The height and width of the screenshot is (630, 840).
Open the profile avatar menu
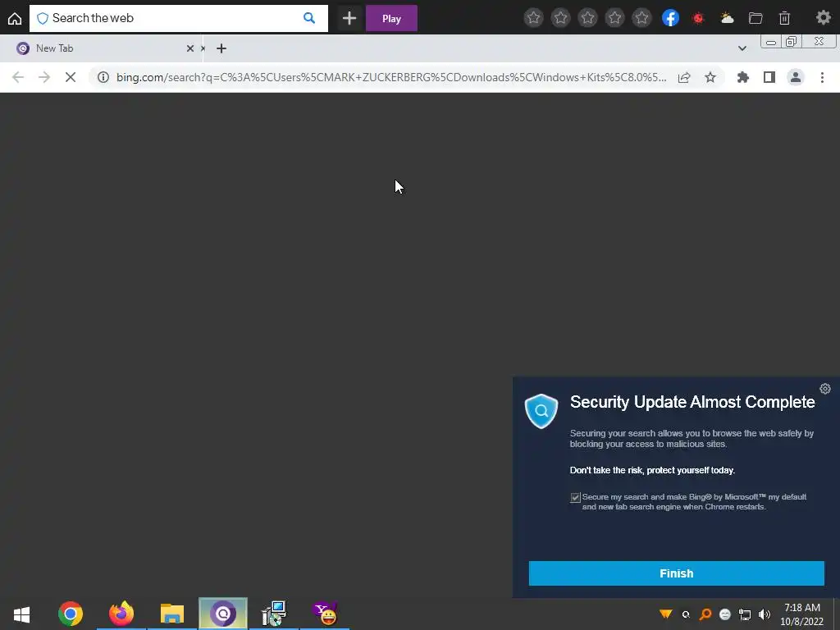tap(796, 77)
